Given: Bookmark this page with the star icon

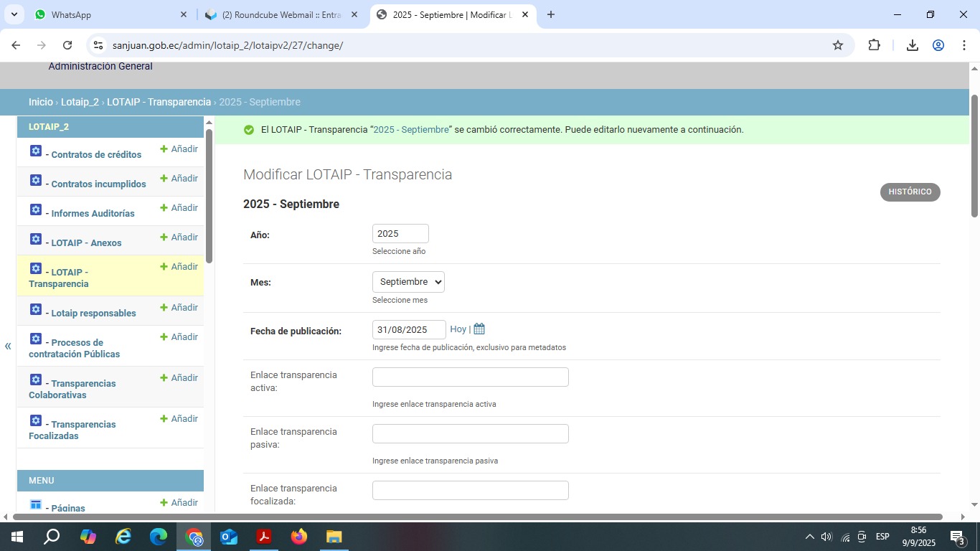Looking at the screenshot, I should click(x=837, y=45).
